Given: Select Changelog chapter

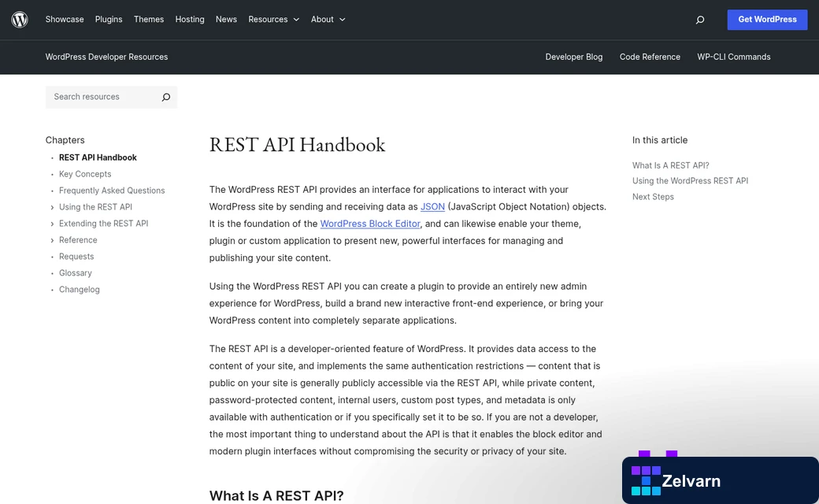Looking at the screenshot, I should [x=80, y=289].
